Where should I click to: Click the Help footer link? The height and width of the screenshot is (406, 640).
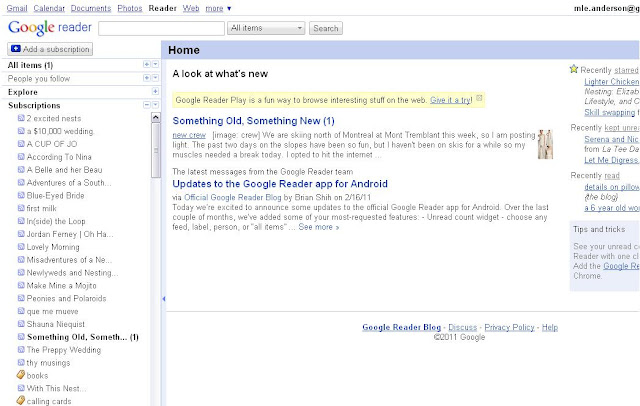point(550,327)
